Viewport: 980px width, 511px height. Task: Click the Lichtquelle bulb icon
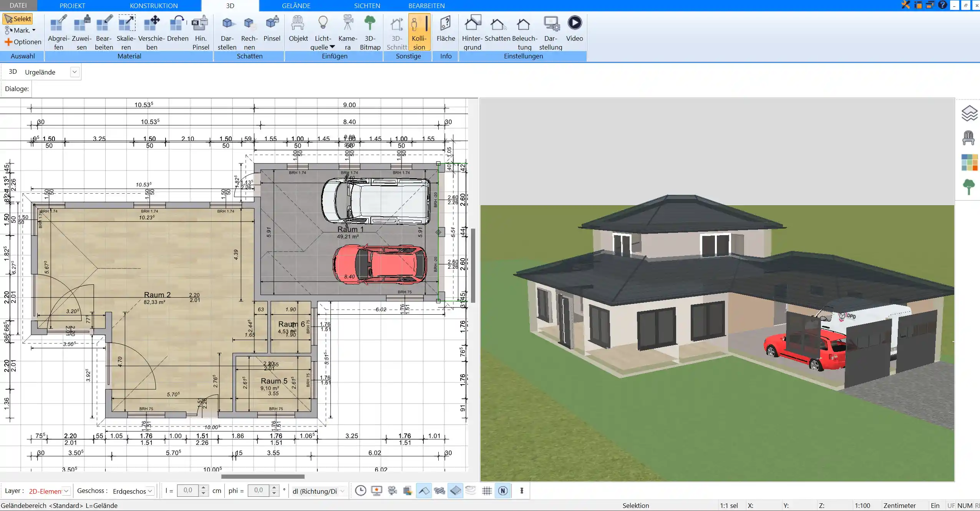[x=323, y=23]
